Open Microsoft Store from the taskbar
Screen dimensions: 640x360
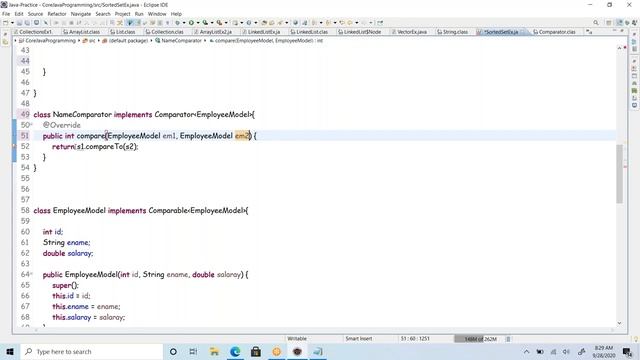(x=256, y=351)
